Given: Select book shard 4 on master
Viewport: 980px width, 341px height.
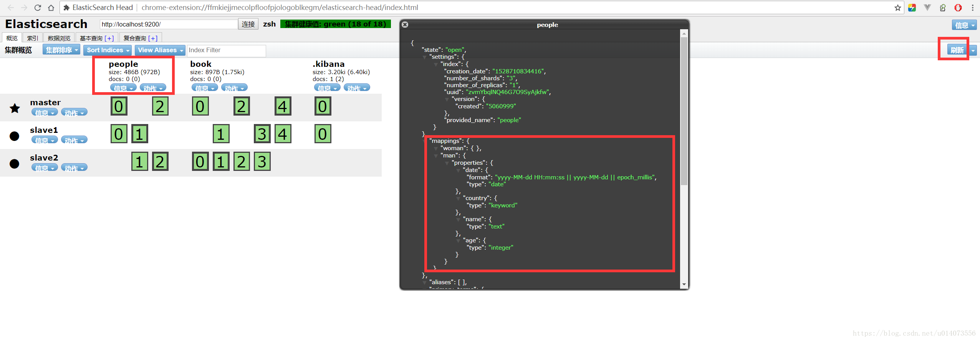Looking at the screenshot, I should 283,106.
